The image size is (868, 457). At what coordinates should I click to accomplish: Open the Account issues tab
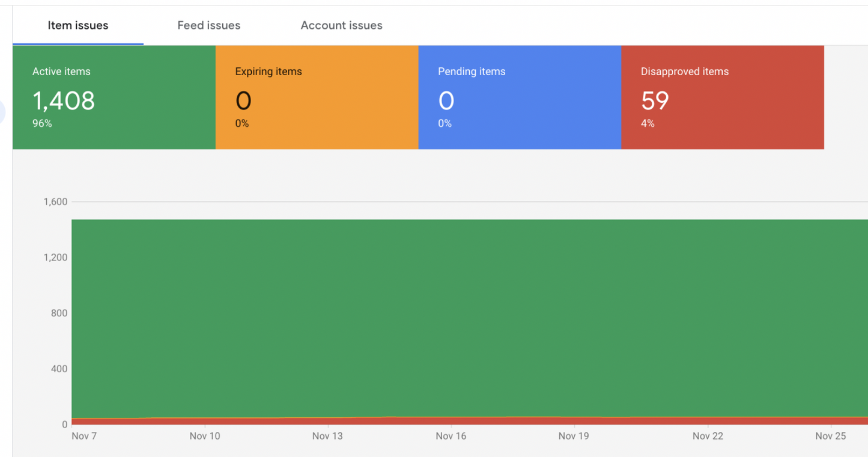pyautogui.click(x=341, y=25)
